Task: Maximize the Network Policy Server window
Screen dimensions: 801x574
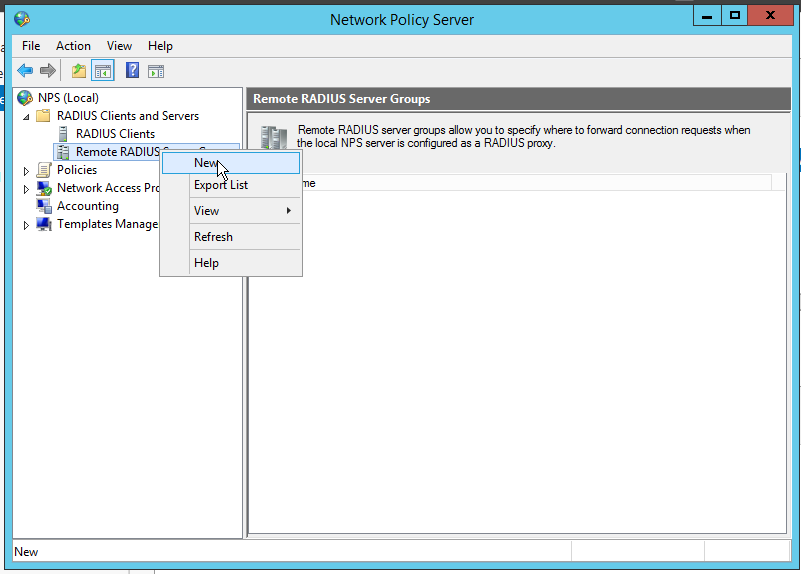Action: click(735, 16)
